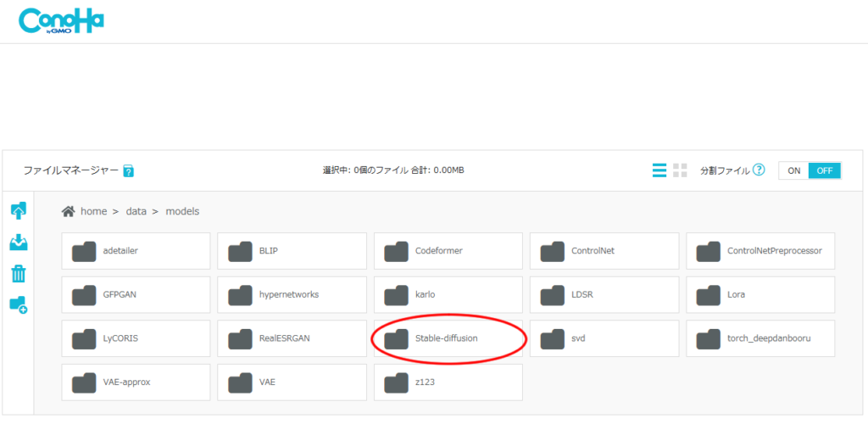Switch to grid view layout

coord(680,170)
